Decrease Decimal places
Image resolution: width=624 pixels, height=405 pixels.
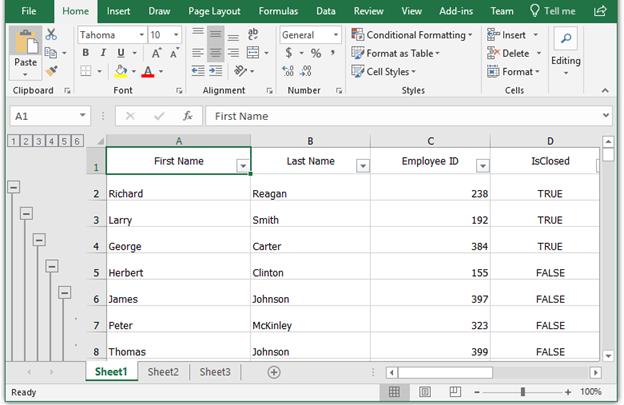[306, 71]
